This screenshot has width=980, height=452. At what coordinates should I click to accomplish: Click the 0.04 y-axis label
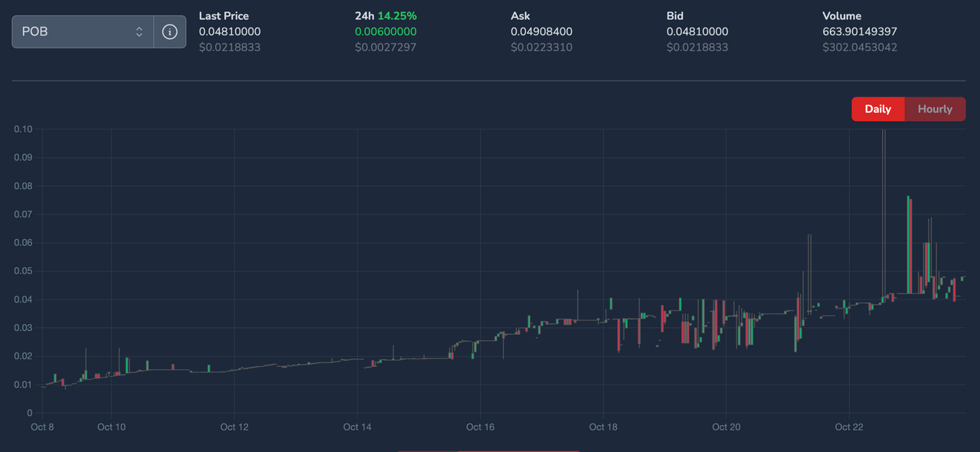23,300
